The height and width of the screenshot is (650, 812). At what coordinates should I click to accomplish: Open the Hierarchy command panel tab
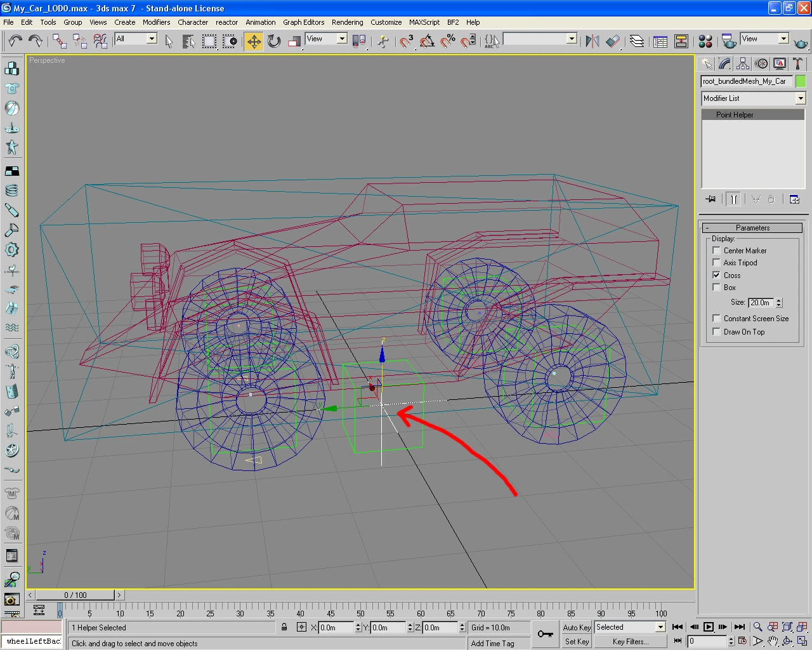coord(743,63)
